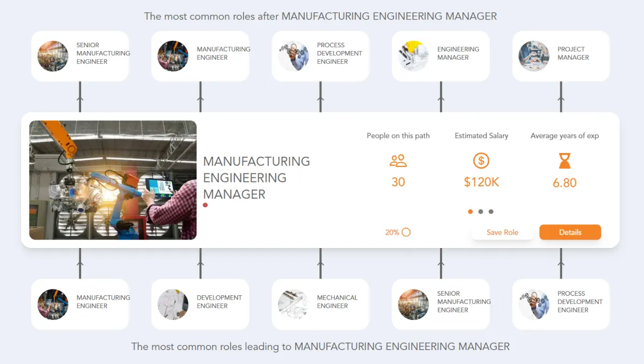Open the bottom Process Development Engineer card
The width and height of the screenshot is (644, 364).
tap(561, 304)
